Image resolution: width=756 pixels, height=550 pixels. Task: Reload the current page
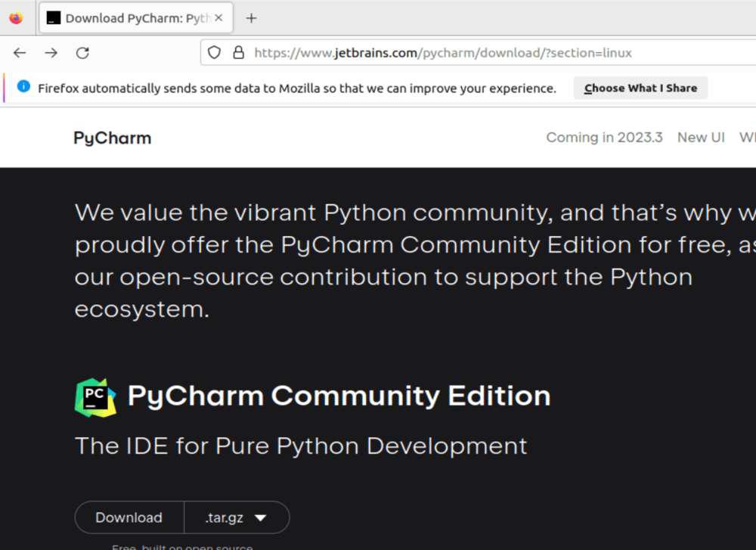(x=82, y=53)
